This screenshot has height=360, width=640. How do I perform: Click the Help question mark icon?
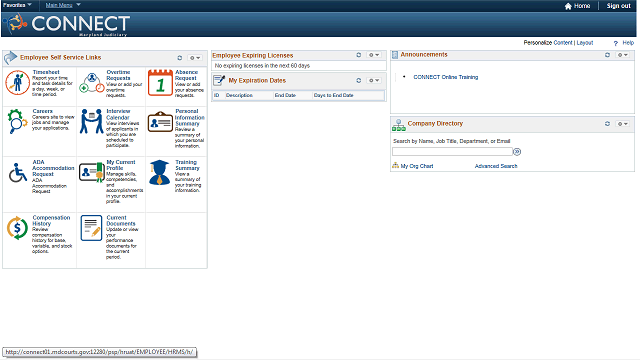(616, 43)
